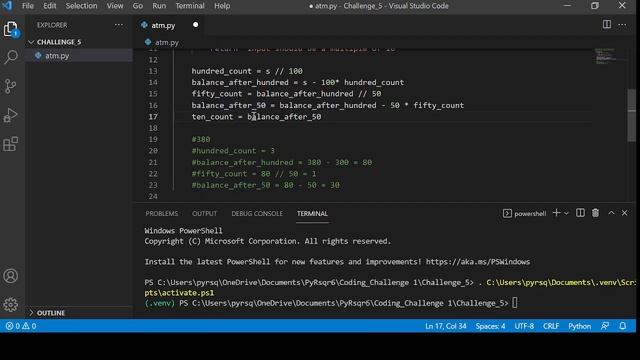Open the Accounts icon in activity bar
The image size is (640, 360).
tap(11, 276)
